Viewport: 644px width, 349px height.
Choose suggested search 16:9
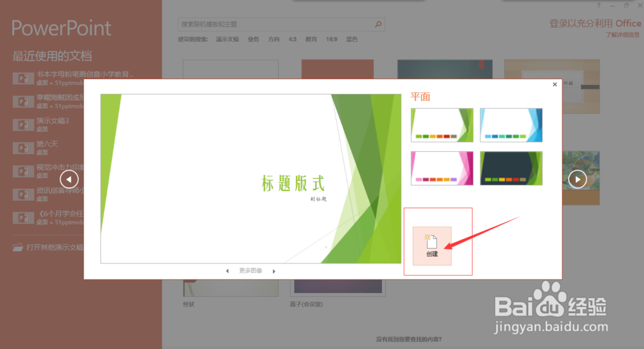click(332, 39)
